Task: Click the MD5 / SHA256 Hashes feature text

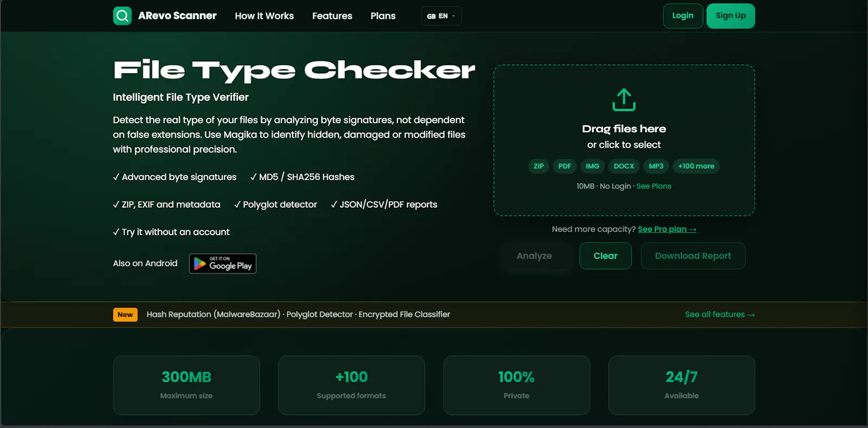Action: [x=302, y=177]
